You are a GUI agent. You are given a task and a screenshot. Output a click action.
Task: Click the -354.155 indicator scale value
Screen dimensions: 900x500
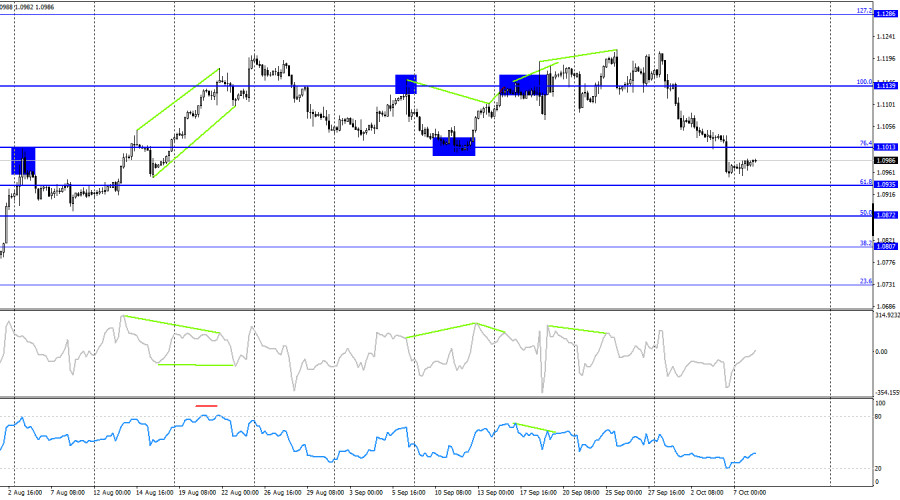click(x=887, y=393)
